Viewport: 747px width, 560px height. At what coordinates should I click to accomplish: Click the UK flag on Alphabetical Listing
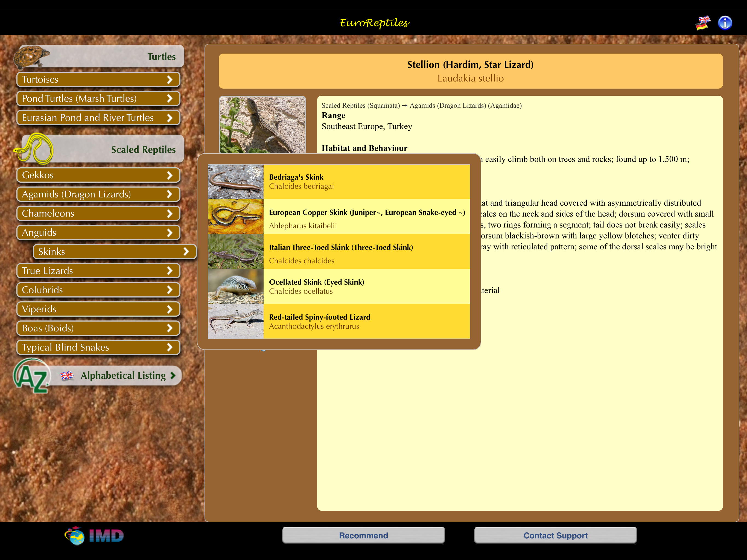(67, 376)
